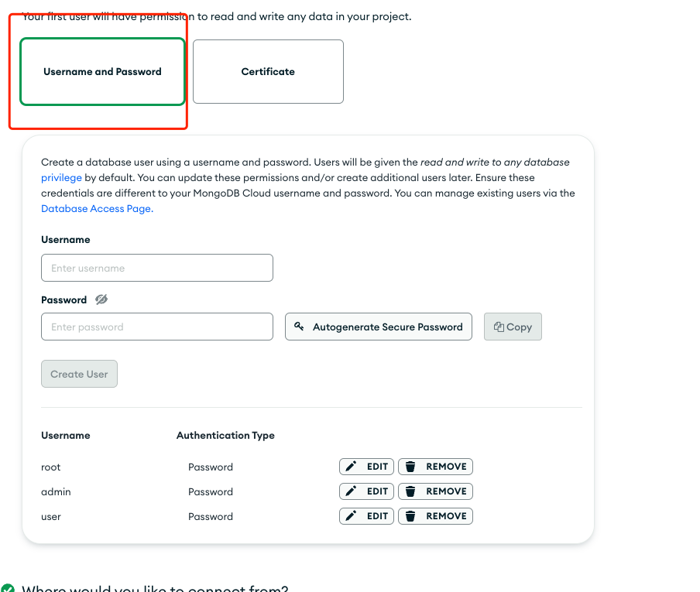
Task: Follow the blue 'privilege' link
Action: point(61,177)
